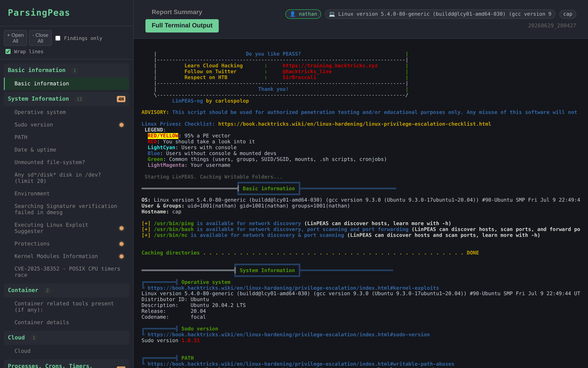The width and height of the screenshot is (588, 368).
Task: Toggle the Wrap lines checkbox
Action: 8,52
